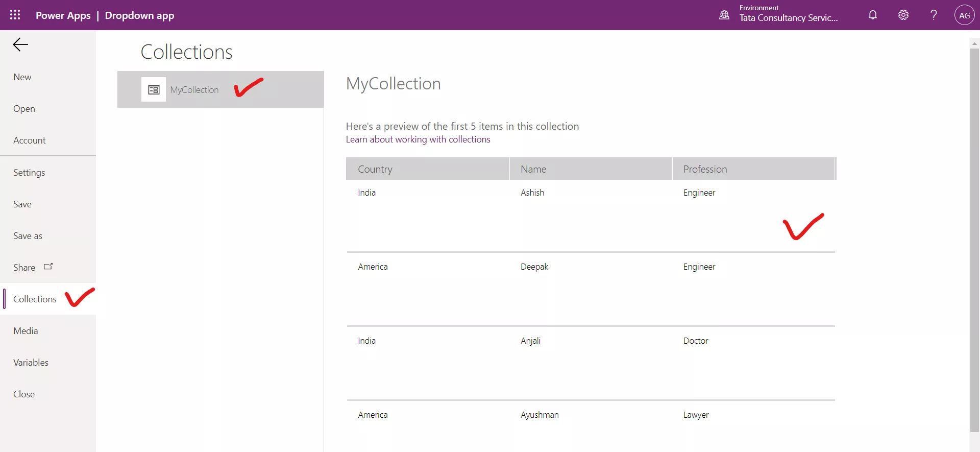Image resolution: width=980 pixels, height=452 pixels.
Task: Select MyCollection in the collections list
Action: [220, 89]
